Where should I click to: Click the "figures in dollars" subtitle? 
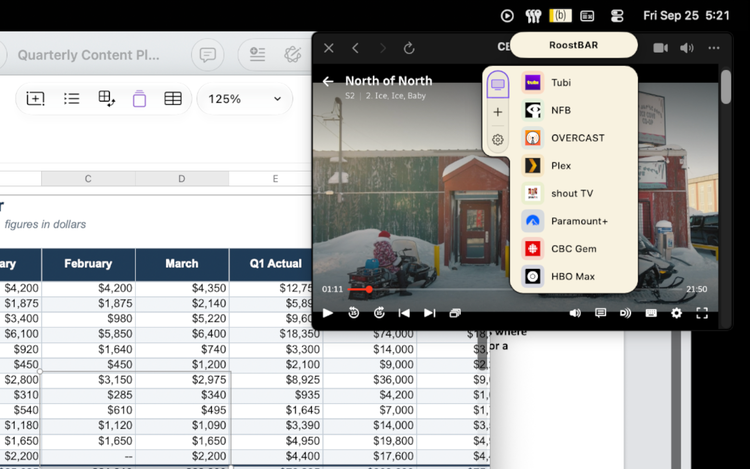point(45,224)
